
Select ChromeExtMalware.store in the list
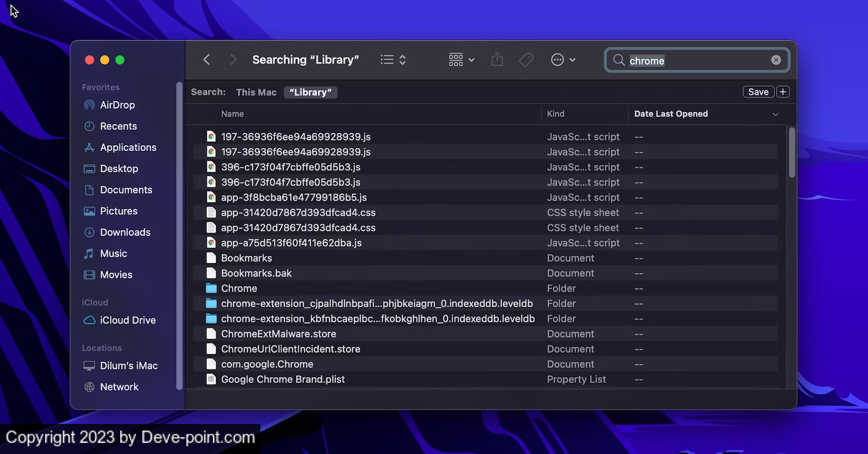pyautogui.click(x=278, y=334)
